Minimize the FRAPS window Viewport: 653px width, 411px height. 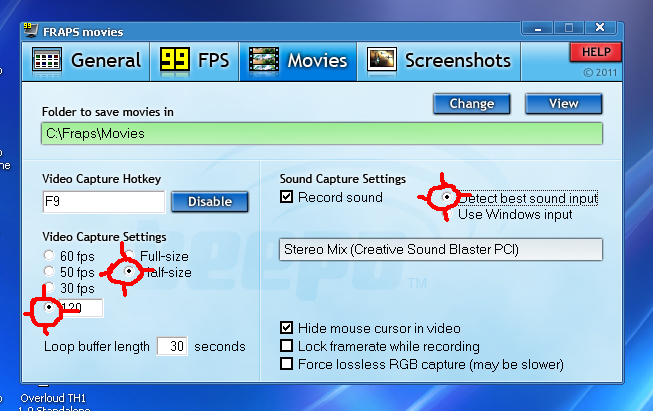click(538, 28)
